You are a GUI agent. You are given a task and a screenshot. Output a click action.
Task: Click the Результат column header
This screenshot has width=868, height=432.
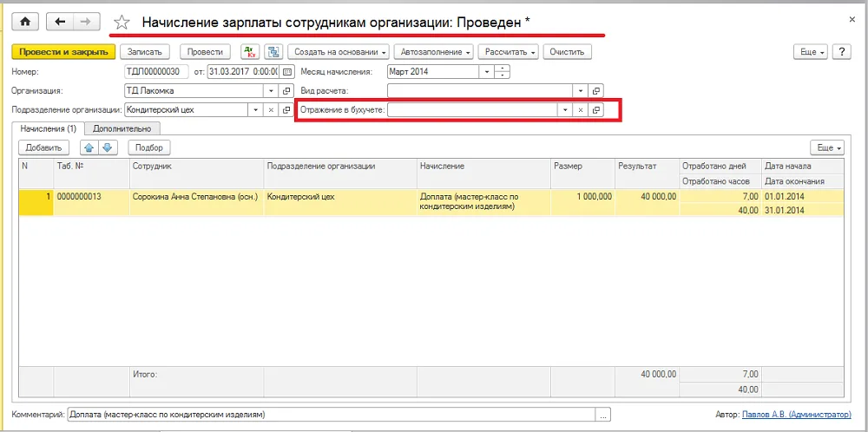coord(648,173)
